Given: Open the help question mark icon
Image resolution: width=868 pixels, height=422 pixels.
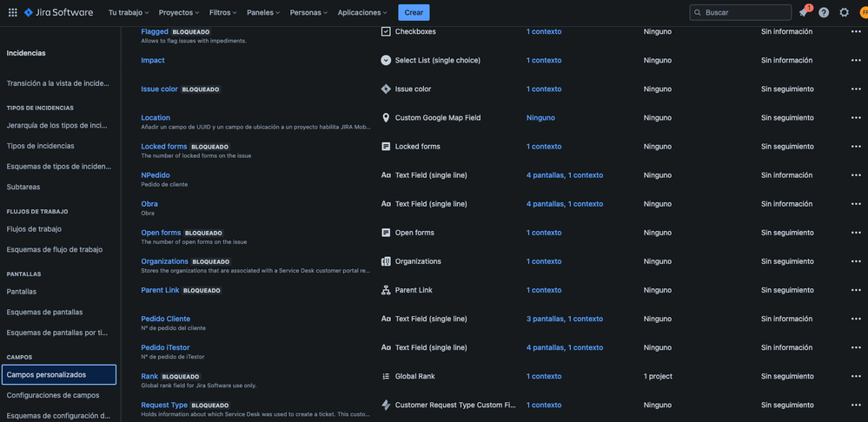Looking at the screenshot, I should 824,12.
